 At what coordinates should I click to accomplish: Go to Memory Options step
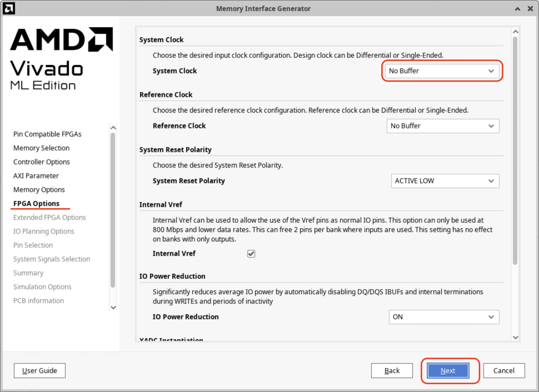(x=39, y=190)
